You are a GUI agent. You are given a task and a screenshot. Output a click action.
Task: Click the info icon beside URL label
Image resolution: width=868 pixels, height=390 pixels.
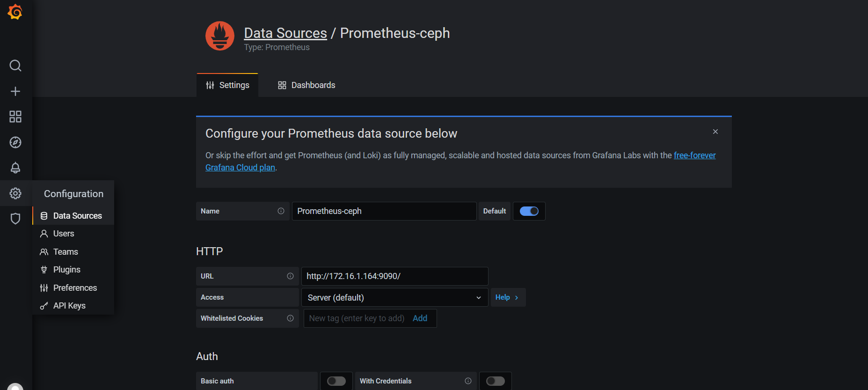[x=290, y=276]
